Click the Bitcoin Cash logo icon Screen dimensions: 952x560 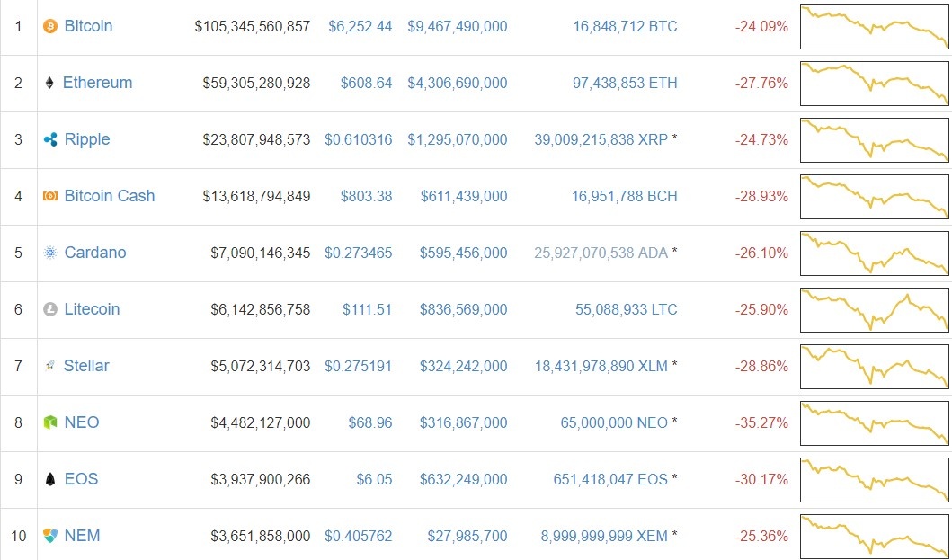(50, 196)
